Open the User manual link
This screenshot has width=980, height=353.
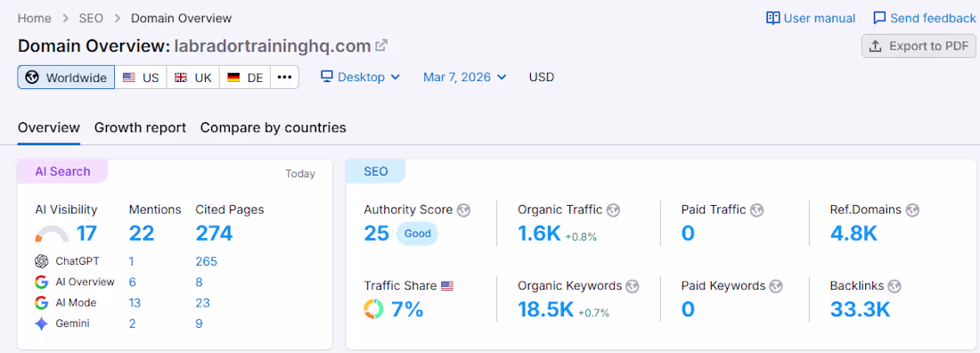pos(812,18)
